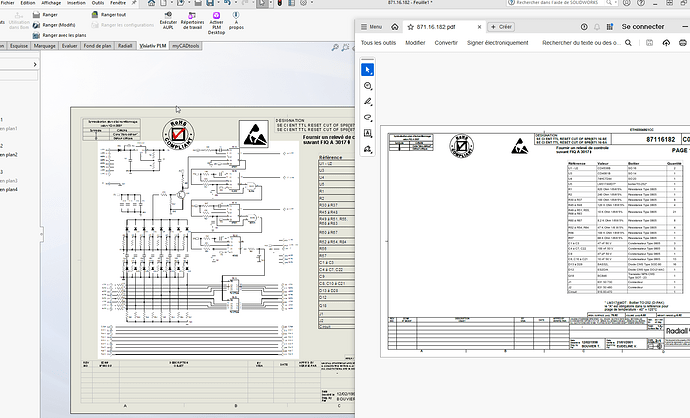Screen dimensions: 690x418
Task: Click Convertir in the Acrobat toolbar
Action: 446,43
